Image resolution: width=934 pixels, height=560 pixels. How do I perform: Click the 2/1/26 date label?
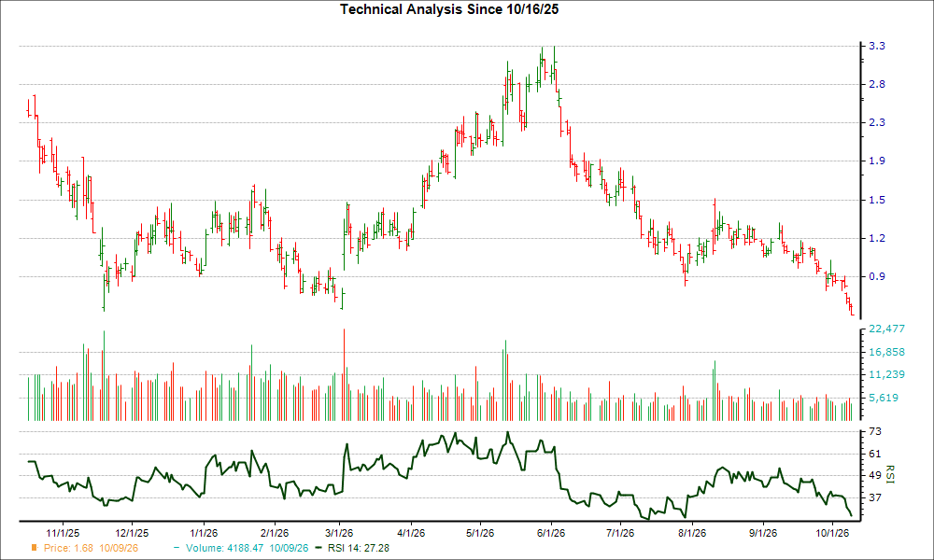274,533
